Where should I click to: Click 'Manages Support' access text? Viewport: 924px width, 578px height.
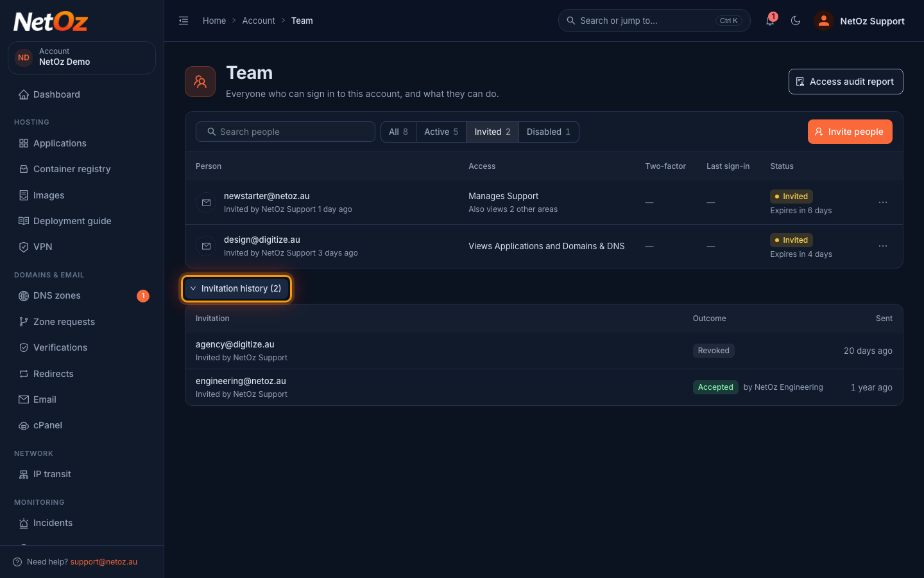click(x=503, y=196)
